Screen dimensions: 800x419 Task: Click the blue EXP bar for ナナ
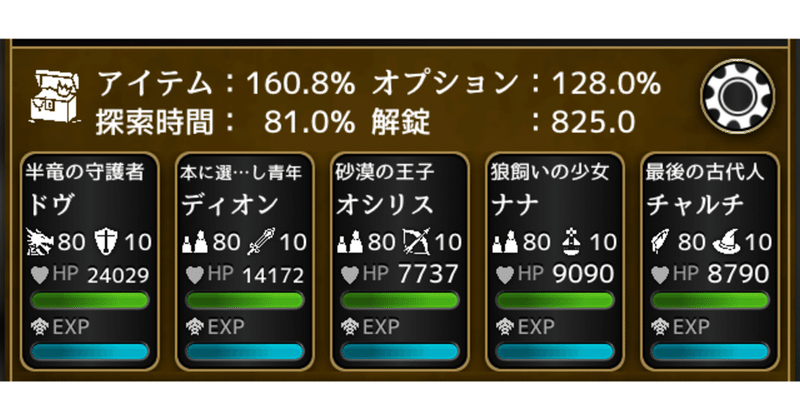point(555,352)
